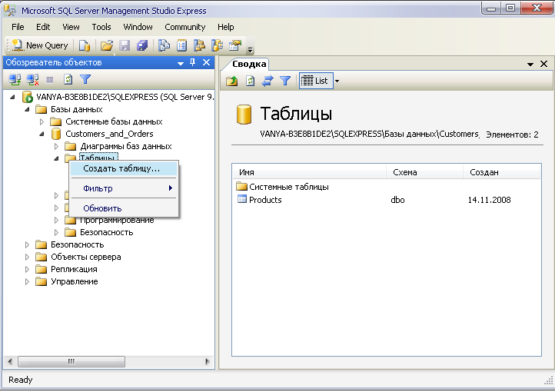Open the Edit menu
555x392 pixels.
click(43, 27)
